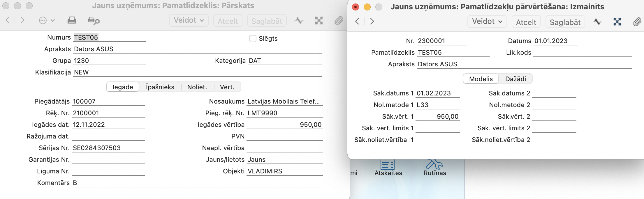
Task: Open the ellipsis actions dropdown menu
Action: tap(47, 21)
